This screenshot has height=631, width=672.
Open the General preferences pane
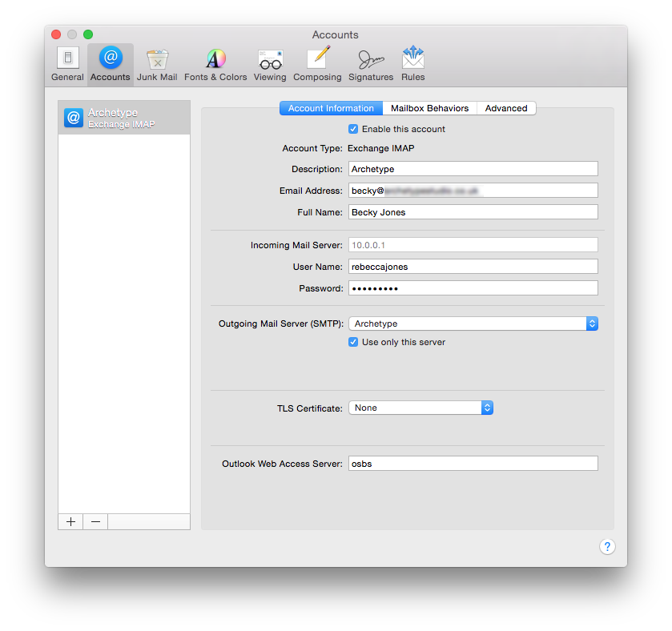pyautogui.click(x=67, y=65)
